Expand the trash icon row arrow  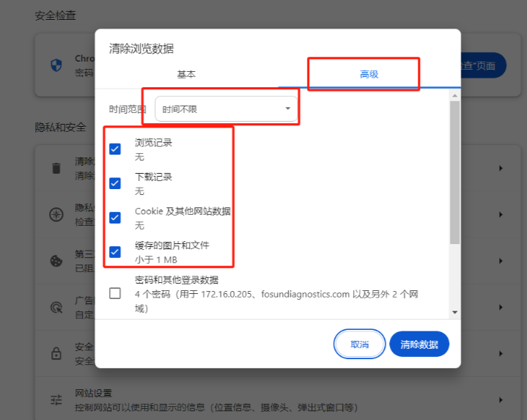[501, 168]
